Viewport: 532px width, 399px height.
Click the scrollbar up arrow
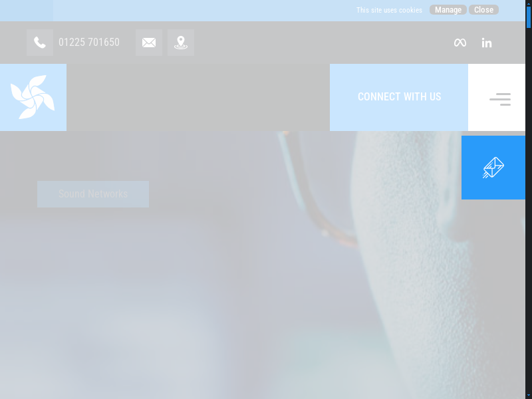tap(529, 3)
